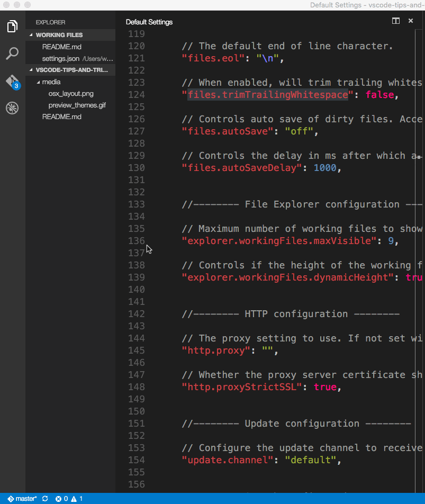Open the Debug view
Viewport: 425px width, 504px height.
12,108
